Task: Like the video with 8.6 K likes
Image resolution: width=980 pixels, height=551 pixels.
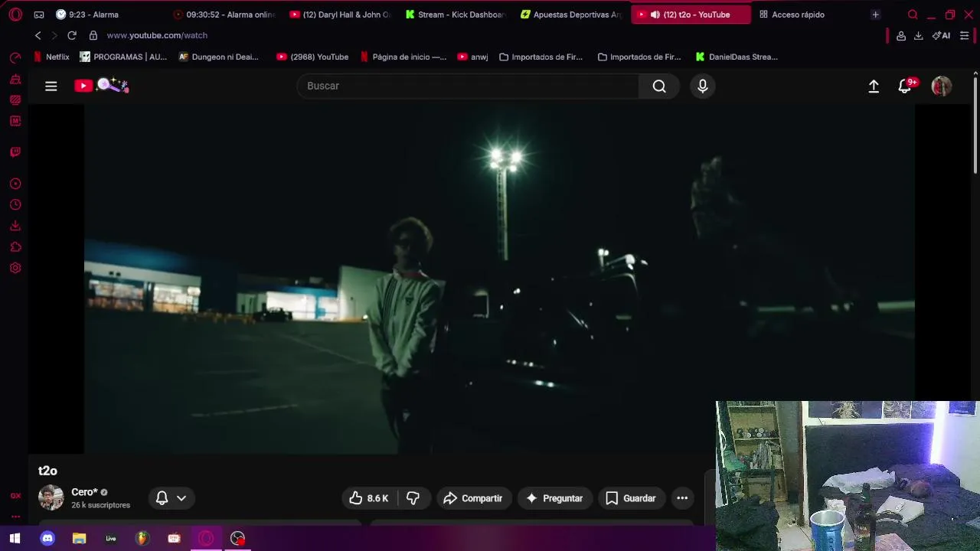Action: point(369,498)
